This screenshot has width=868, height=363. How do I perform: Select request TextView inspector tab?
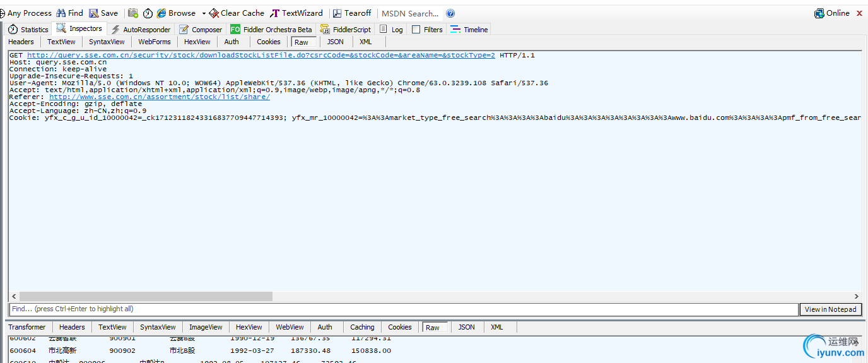tap(61, 42)
